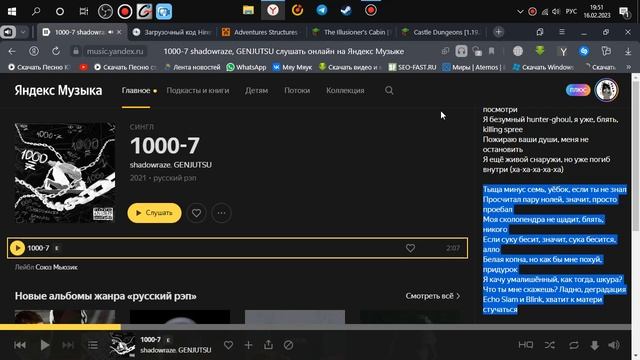
Task: Expand hidden system tray icons chevron
Action: click(520, 11)
